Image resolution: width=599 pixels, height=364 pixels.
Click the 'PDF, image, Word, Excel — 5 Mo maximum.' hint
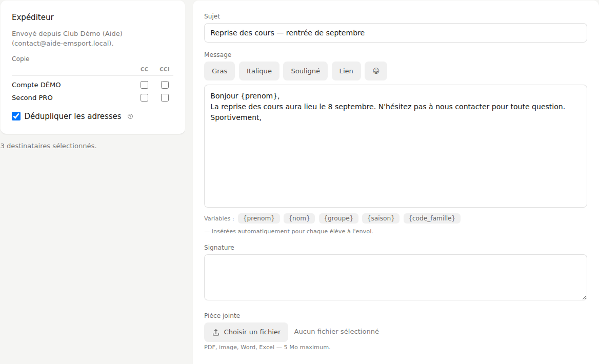pyautogui.click(x=267, y=347)
